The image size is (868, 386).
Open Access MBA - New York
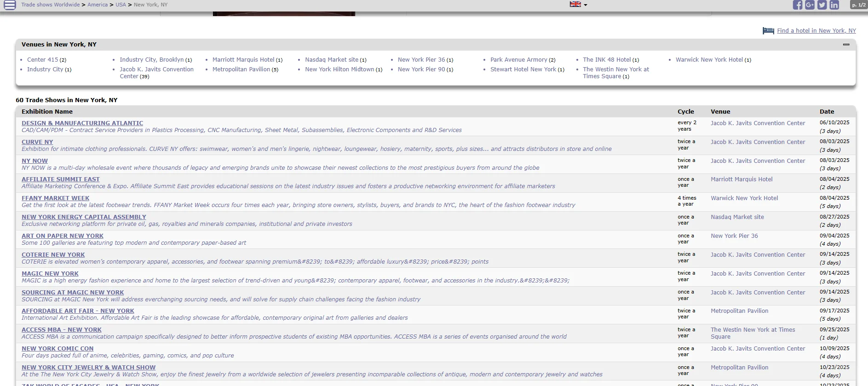pos(62,330)
